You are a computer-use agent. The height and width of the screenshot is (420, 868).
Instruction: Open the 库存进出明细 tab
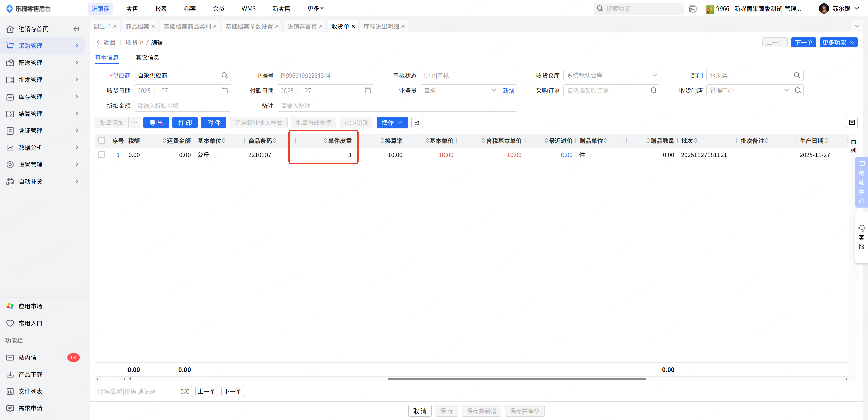pyautogui.click(x=381, y=26)
